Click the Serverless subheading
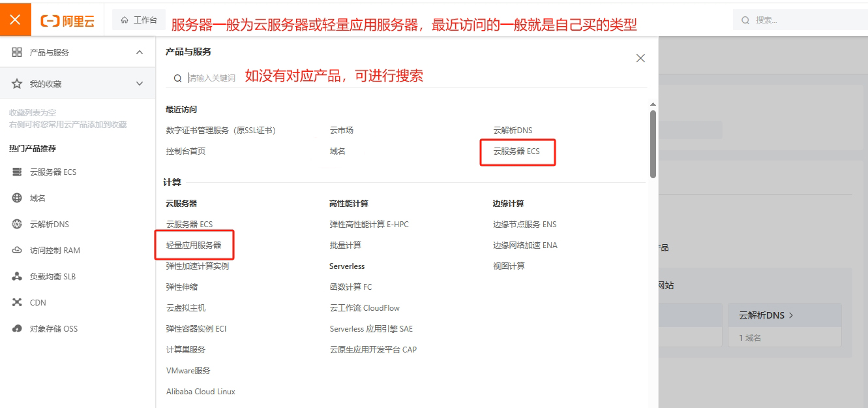 coord(347,266)
